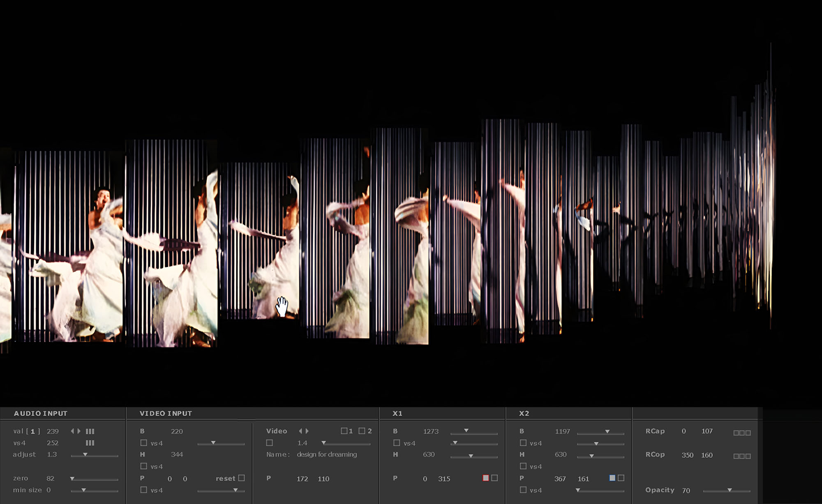Enable Video checkbox 1

344,431
